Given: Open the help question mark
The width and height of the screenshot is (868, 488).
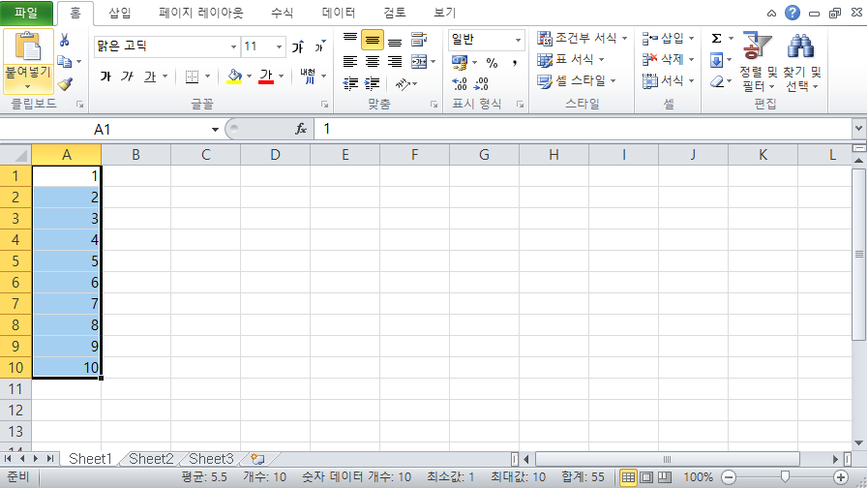Looking at the screenshot, I should (x=793, y=13).
